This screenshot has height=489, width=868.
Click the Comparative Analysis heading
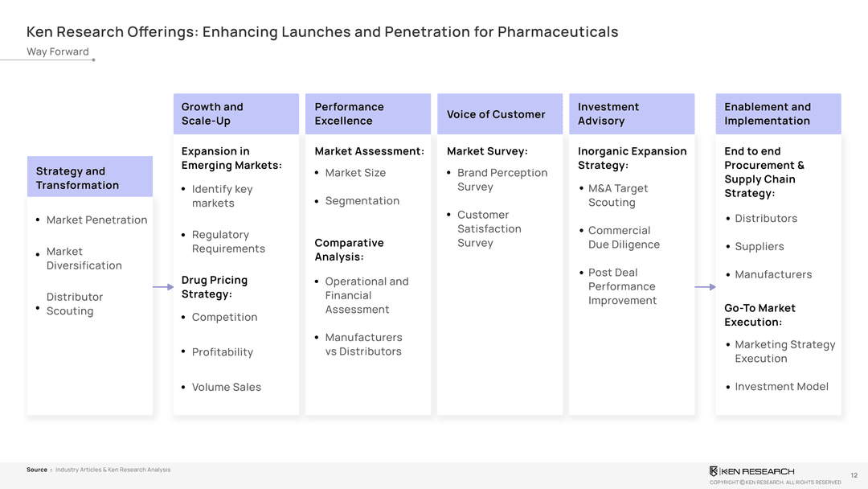(349, 249)
